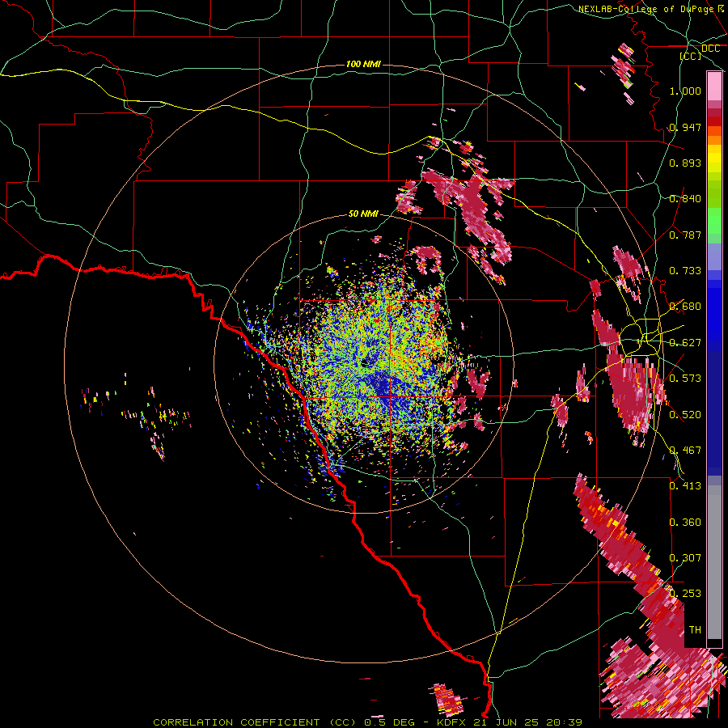Click the 100 NMI range ring label
Viewport: 728px width, 728px height.
363,64
